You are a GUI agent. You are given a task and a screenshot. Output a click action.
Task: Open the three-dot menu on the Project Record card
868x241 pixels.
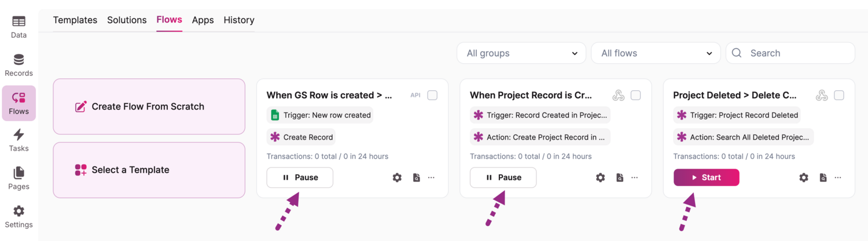click(x=635, y=178)
